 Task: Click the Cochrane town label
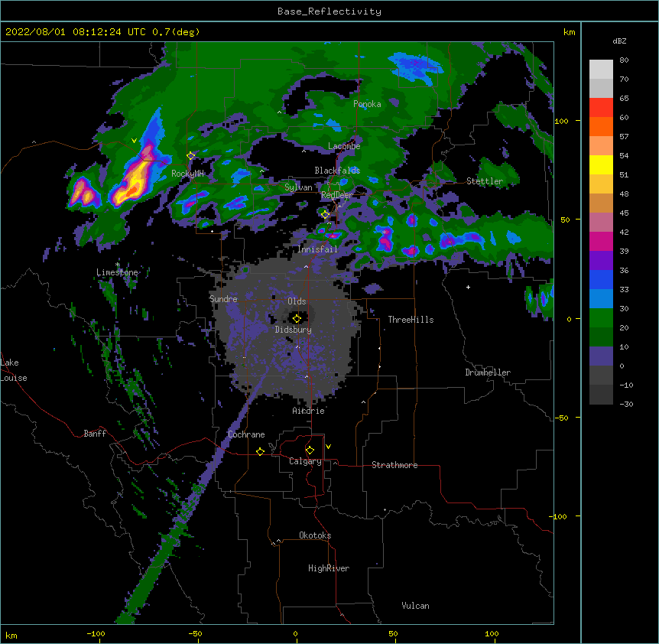click(246, 434)
